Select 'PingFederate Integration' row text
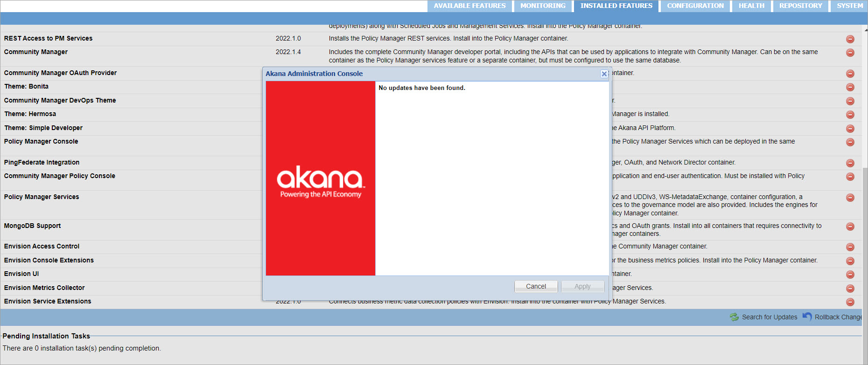 click(x=42, y=162)
